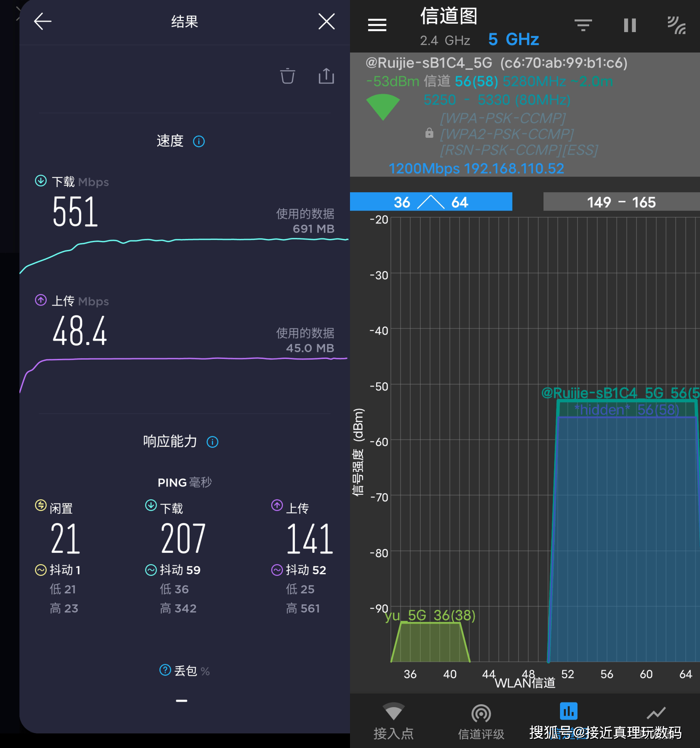Open the filter icon in top bar
Viewport: 700px width, 748px height.
pyautogui.click(x=583, y=25)
